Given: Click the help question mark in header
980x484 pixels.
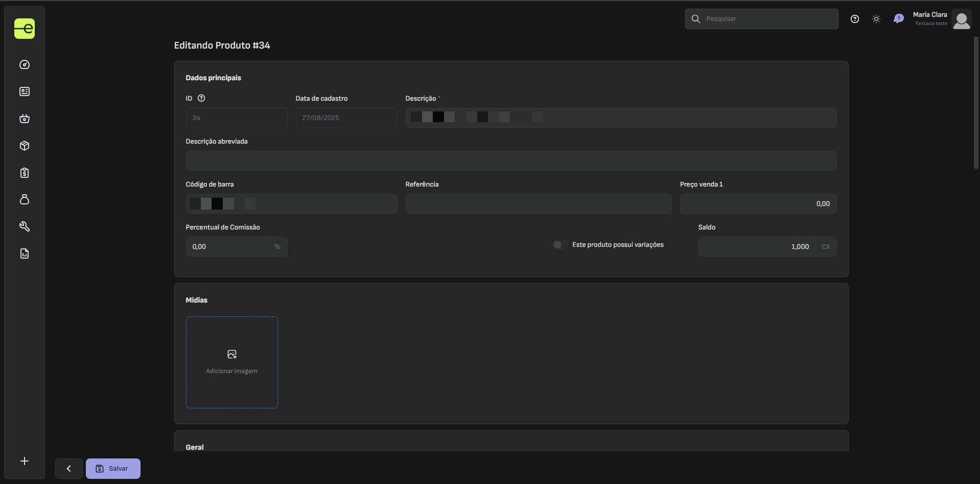Looking at the screenshot, I should [x=855, y=19].
